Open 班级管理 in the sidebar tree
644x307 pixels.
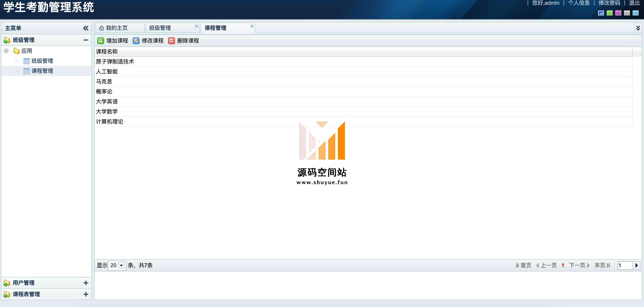[x=42, y=61]
